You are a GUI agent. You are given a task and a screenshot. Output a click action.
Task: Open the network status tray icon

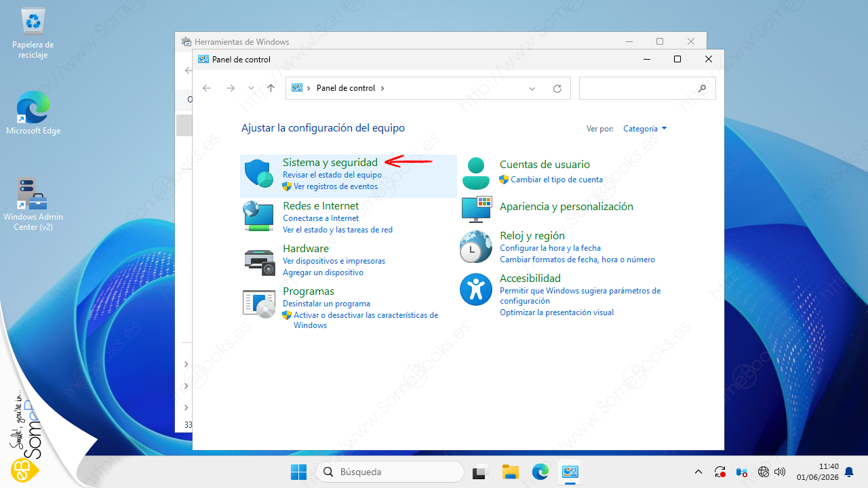pos(764,472)
